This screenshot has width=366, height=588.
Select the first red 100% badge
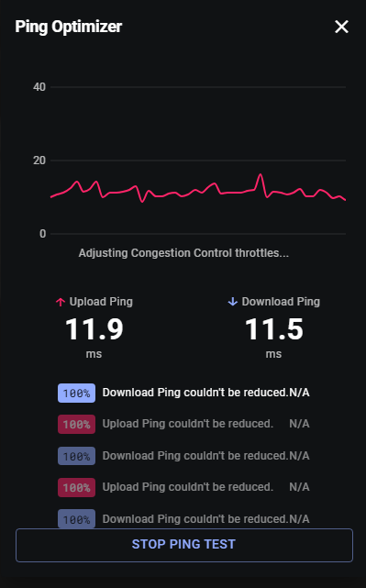76,424
